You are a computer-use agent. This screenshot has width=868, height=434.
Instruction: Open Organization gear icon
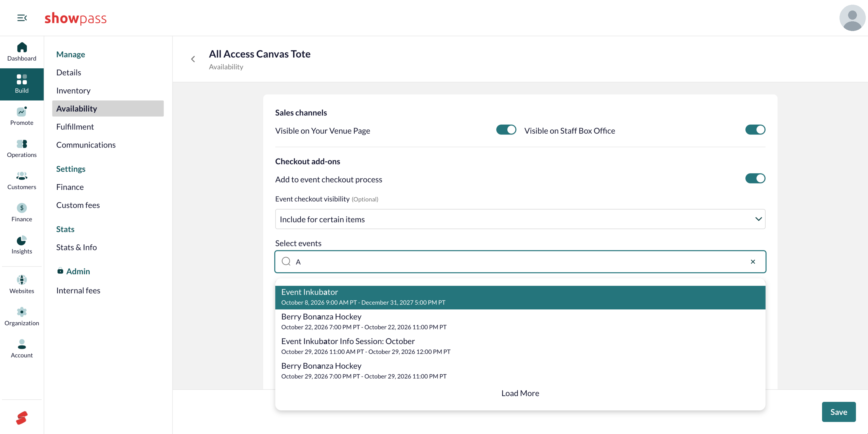point(22,312)
